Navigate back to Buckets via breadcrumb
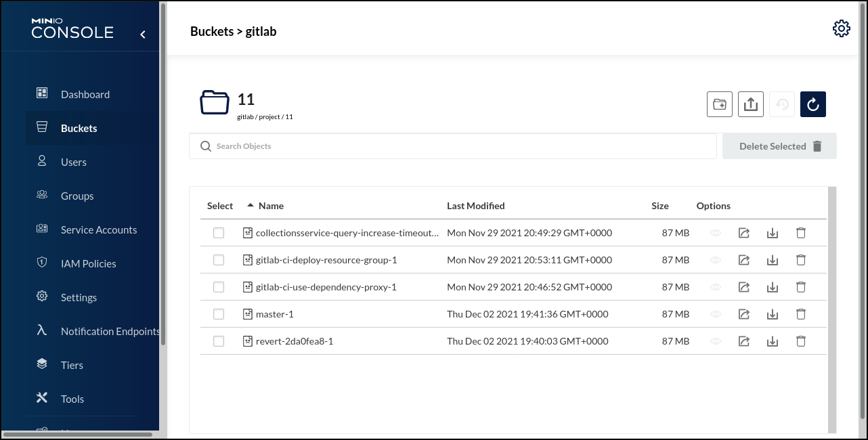868x440 pixels. [211, 31]
